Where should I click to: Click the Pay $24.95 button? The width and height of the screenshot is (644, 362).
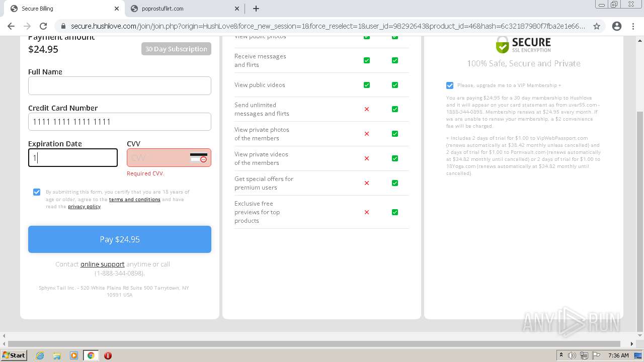(x=120, y=239)
